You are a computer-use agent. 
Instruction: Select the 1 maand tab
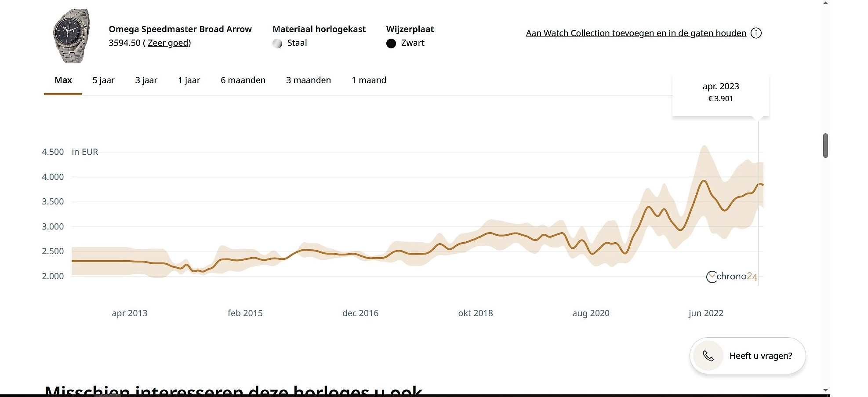pyautogui.click(x=369, y=80)
